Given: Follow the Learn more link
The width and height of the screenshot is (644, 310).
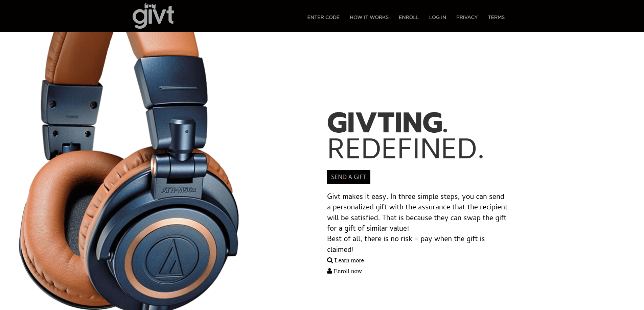Looking at the screenshot, I should click(349, 260).
